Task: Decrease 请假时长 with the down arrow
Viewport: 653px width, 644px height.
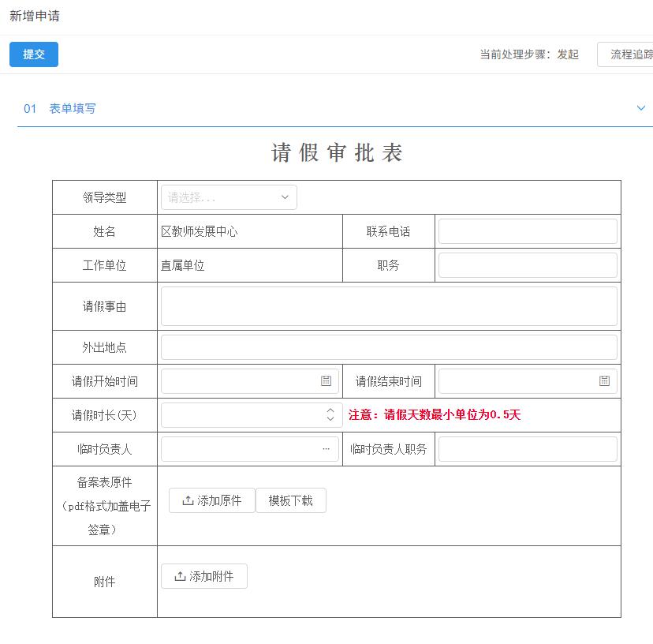Action: [330, 418]
